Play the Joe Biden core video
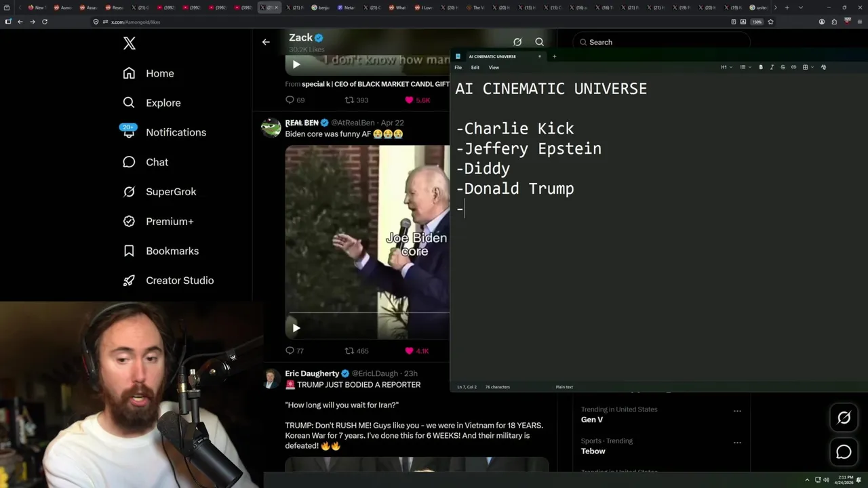Screen dimensions: 868x488 coord(296,328)
